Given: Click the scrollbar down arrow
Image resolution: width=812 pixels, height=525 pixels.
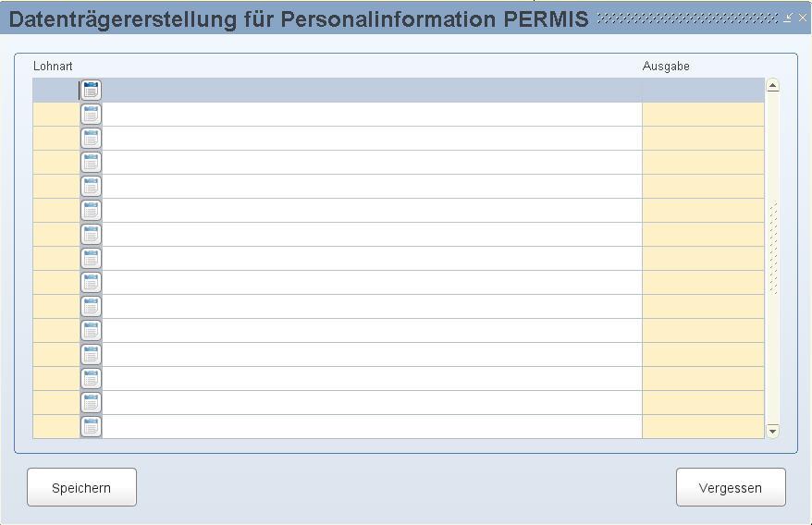Looking at the screenshot, I should pos(772,432).
